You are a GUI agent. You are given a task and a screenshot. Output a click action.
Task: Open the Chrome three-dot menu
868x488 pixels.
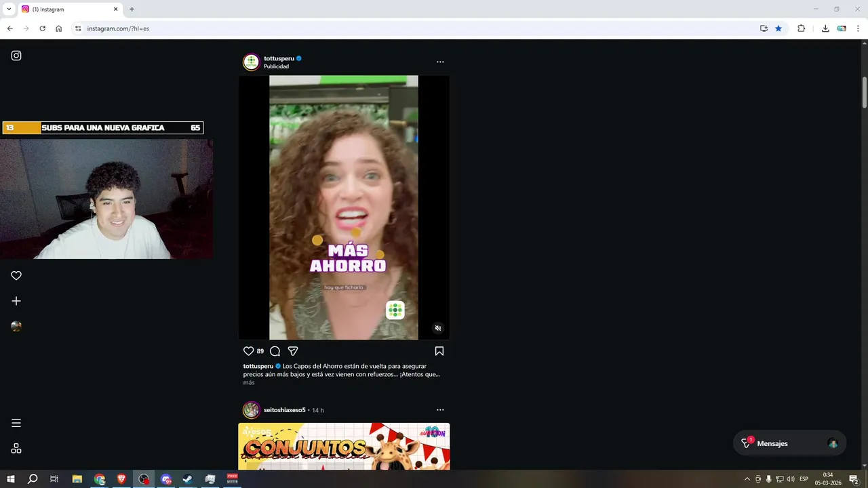[859, 28]
